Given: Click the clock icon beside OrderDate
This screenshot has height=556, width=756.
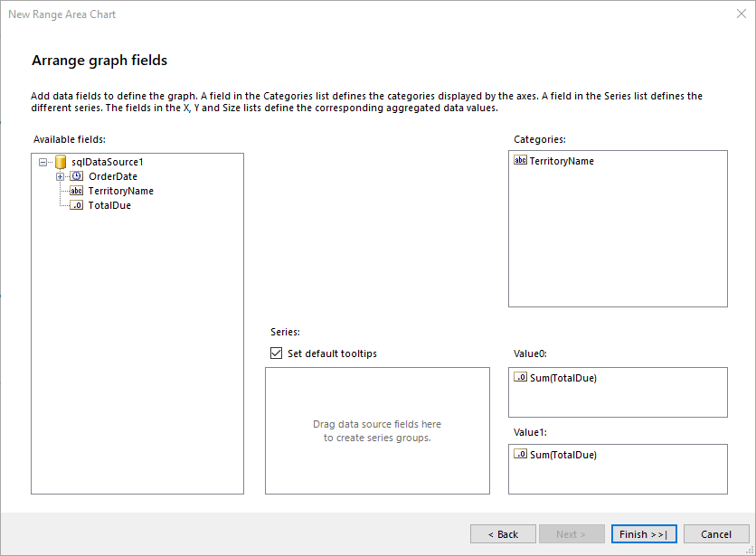Looking at the screenshot, I should [75, 176].
